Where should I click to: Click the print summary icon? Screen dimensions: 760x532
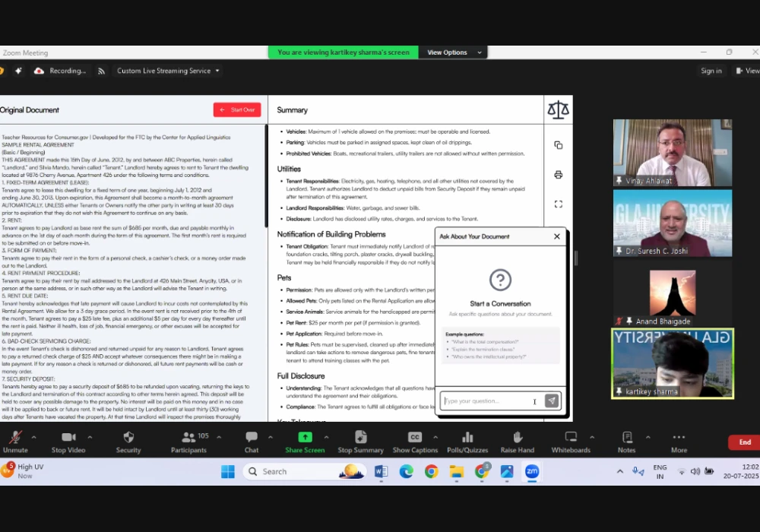pos(558,175)
